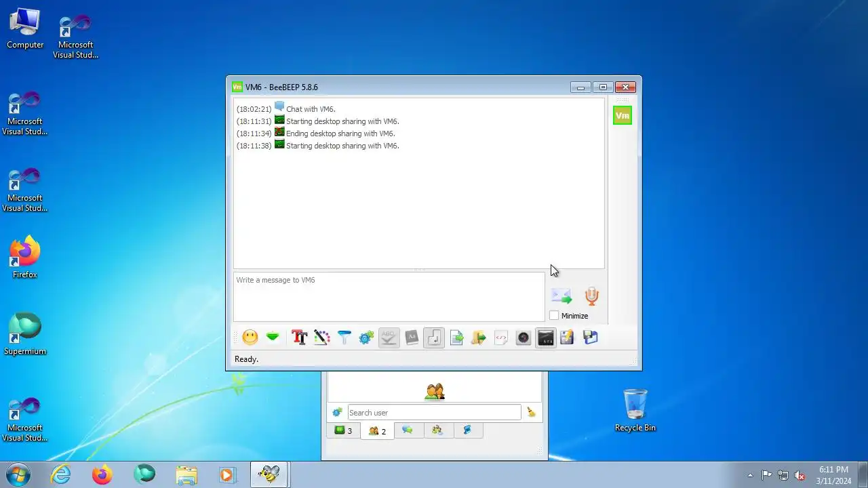Click the 'Ready.' status bar text
This screenshot has height=488, width=868.
[246, 359]
